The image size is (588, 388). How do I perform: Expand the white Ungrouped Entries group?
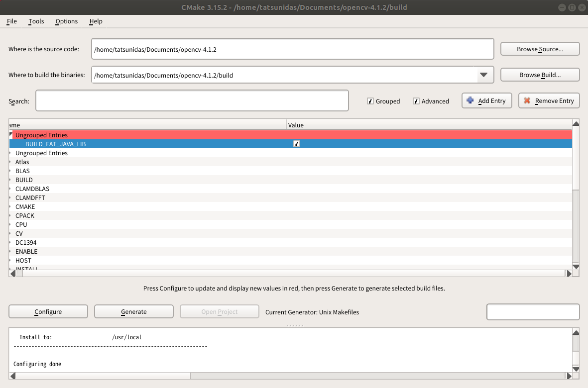[x=10, y=153]
